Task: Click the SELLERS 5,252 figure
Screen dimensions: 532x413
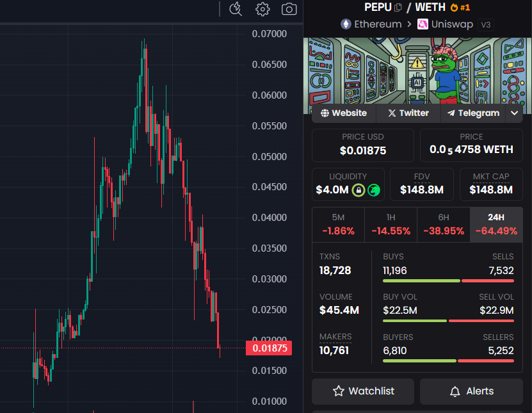Action: (x=501, y=350)
